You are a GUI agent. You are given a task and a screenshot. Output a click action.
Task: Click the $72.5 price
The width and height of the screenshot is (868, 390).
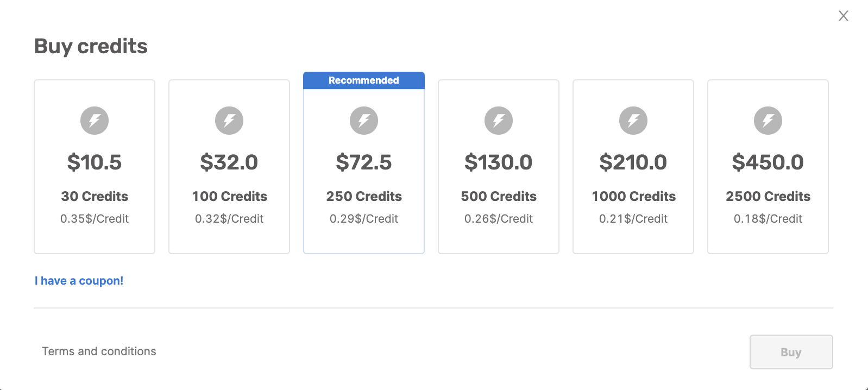point(364,162)
